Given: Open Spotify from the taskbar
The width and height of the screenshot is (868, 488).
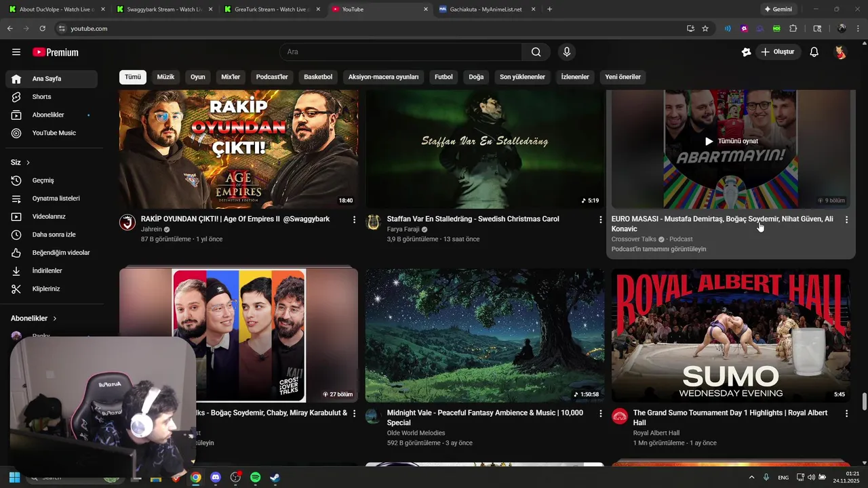Looking at the screenshot, I should (x=255, y=477).
